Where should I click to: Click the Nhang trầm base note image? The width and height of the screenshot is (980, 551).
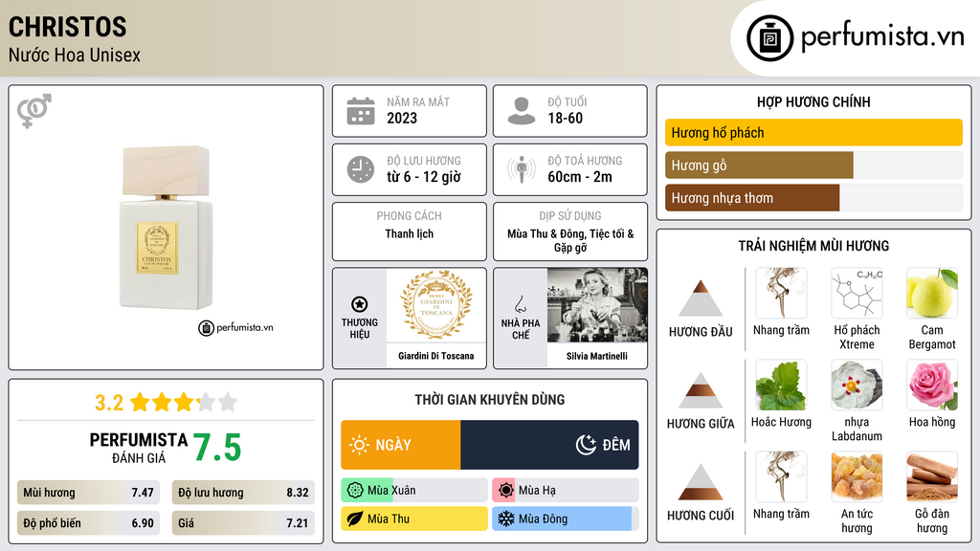pos(781,476)
